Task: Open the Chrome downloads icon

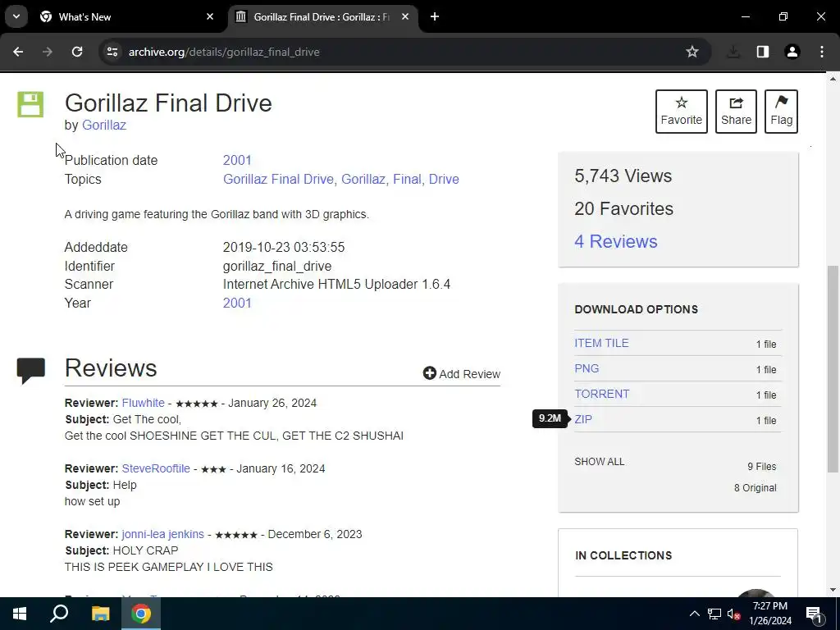Action: click(x=733, y=52)
